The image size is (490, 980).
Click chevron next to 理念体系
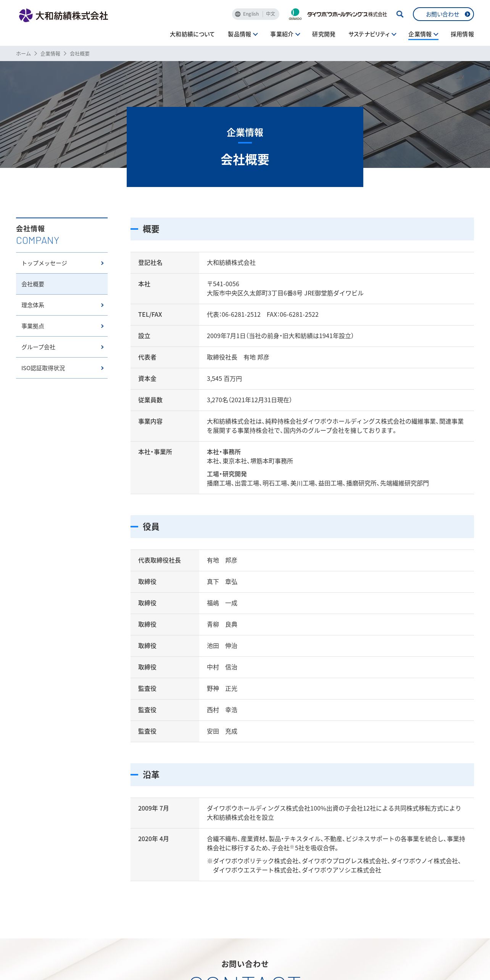pos(102,305)
